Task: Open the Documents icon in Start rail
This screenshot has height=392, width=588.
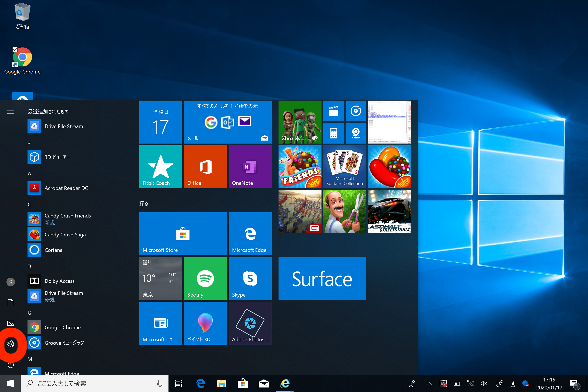Action: (x=11, y=303)
